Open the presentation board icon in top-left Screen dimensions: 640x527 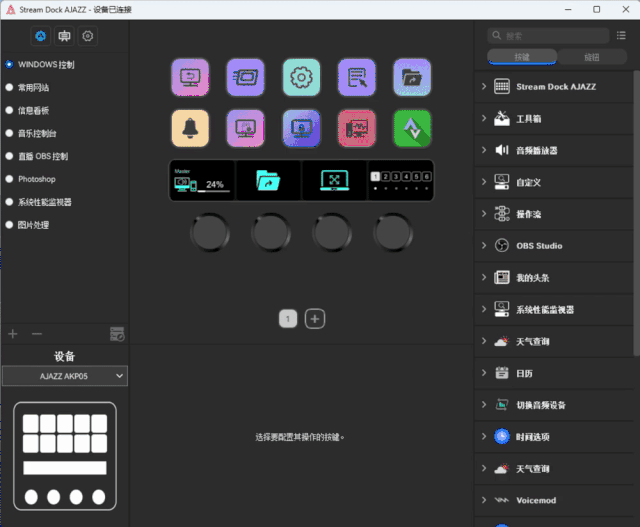[64, 36]
